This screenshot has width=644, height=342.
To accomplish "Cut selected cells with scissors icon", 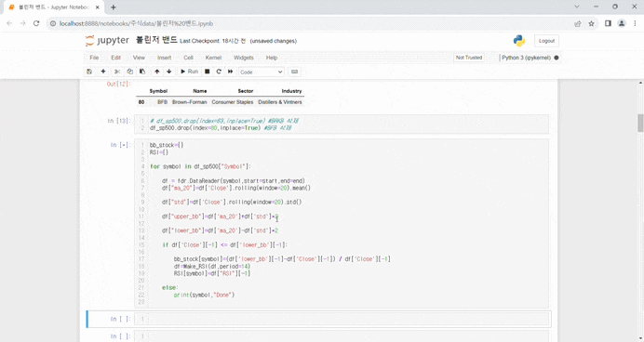I will coord(117,72).
